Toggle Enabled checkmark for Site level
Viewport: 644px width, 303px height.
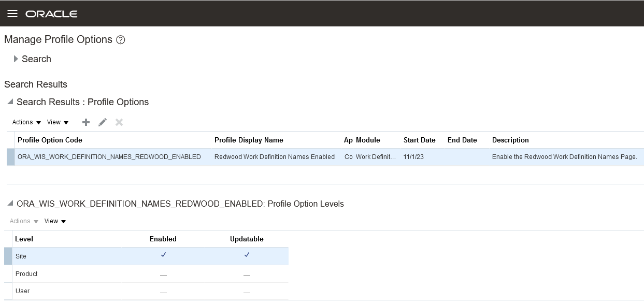[163, 255]
